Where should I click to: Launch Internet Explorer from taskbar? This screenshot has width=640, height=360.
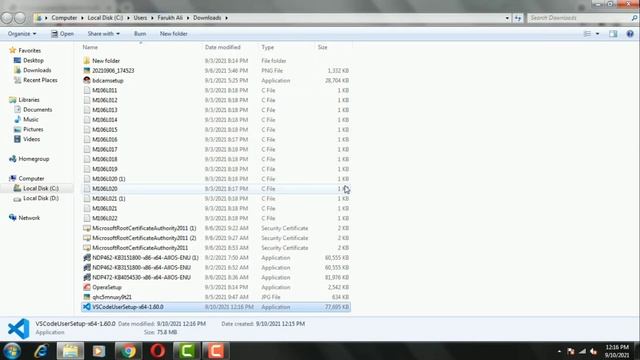pyautogui.click(x=41, y=351)
